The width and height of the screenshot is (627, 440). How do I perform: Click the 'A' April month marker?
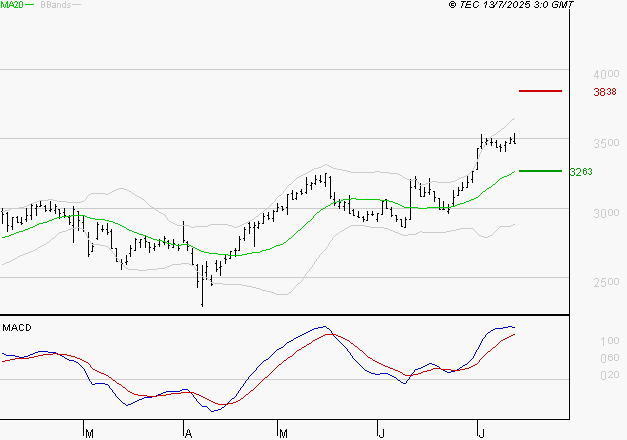[x=188, y=433]
